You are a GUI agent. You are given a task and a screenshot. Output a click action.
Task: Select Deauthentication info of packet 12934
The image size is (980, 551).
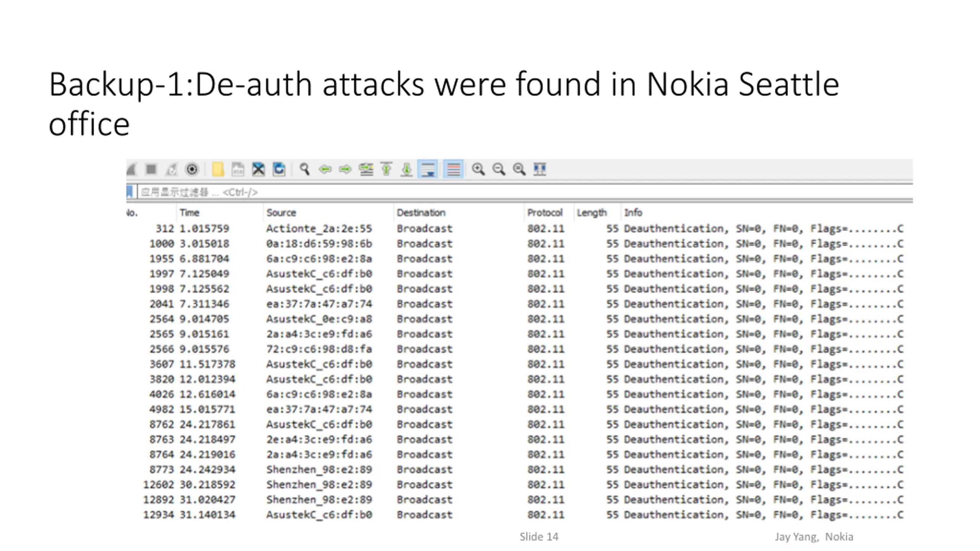tap(763, 515)
